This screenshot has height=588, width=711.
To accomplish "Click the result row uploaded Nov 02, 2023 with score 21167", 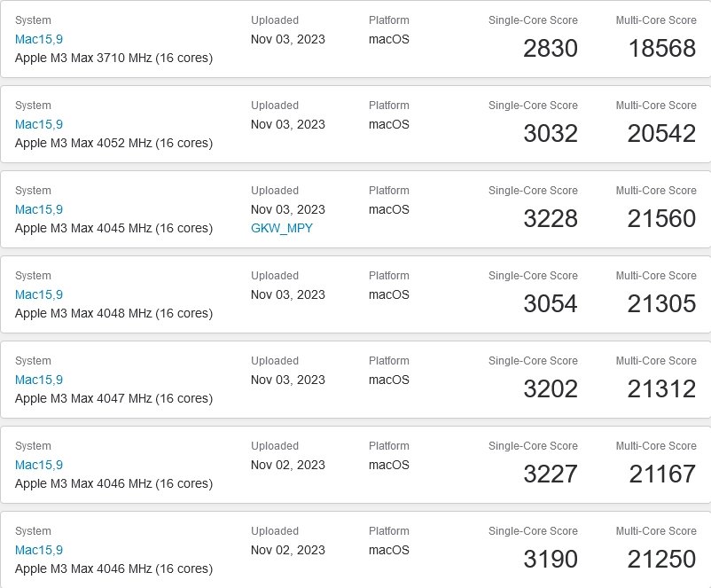I will tap(355, 472).
